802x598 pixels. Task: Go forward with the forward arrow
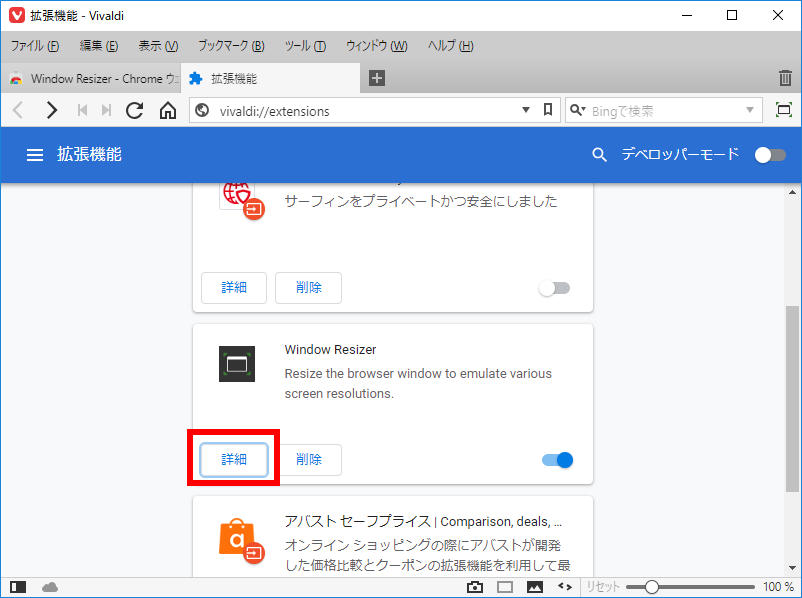click(x=51, y=110)
